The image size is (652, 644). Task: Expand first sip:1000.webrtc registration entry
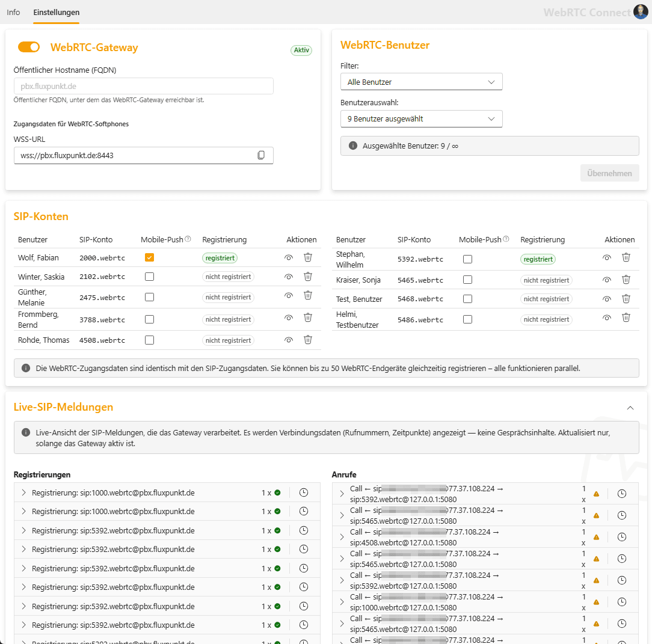pos(23,492)
